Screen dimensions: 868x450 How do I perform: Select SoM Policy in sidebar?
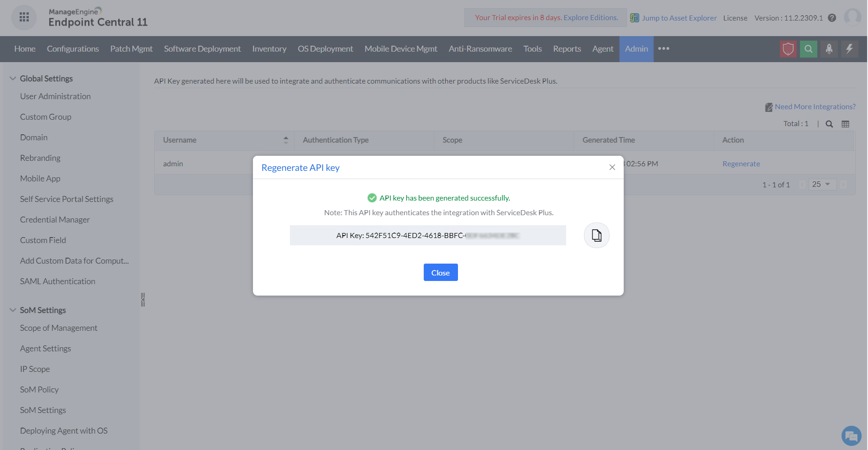click(x=39, y=390)
